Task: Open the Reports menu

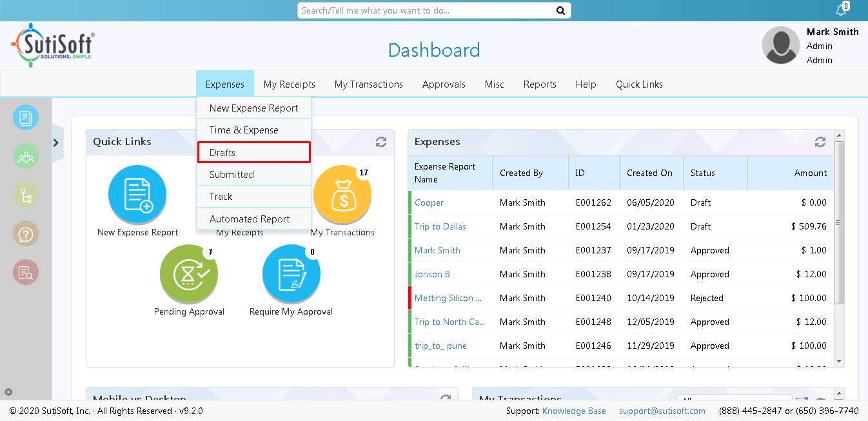Action: coord(540,84)
